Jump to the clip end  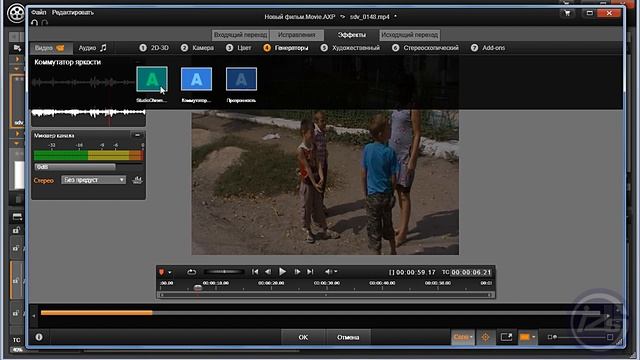click(310, 272)
